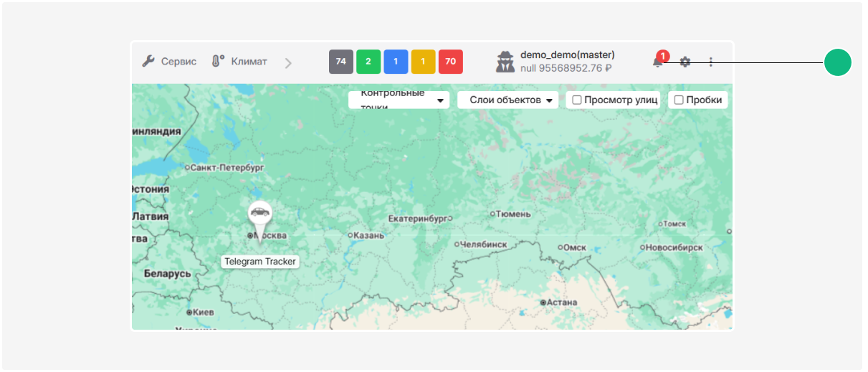Screen dimensions: 868x372
Task: Click Челябинск city label on map
Action: [x=483, y=244]
